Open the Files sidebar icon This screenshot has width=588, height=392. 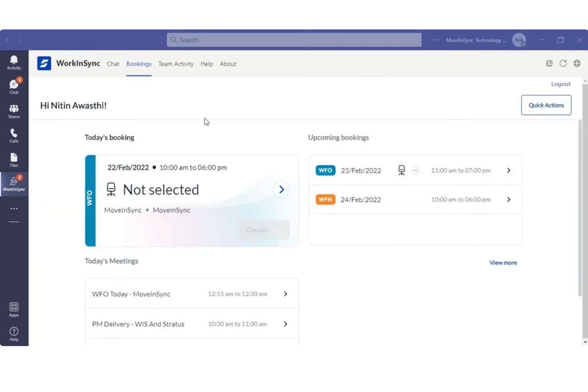pyautogui.click(x=14, y=160)
